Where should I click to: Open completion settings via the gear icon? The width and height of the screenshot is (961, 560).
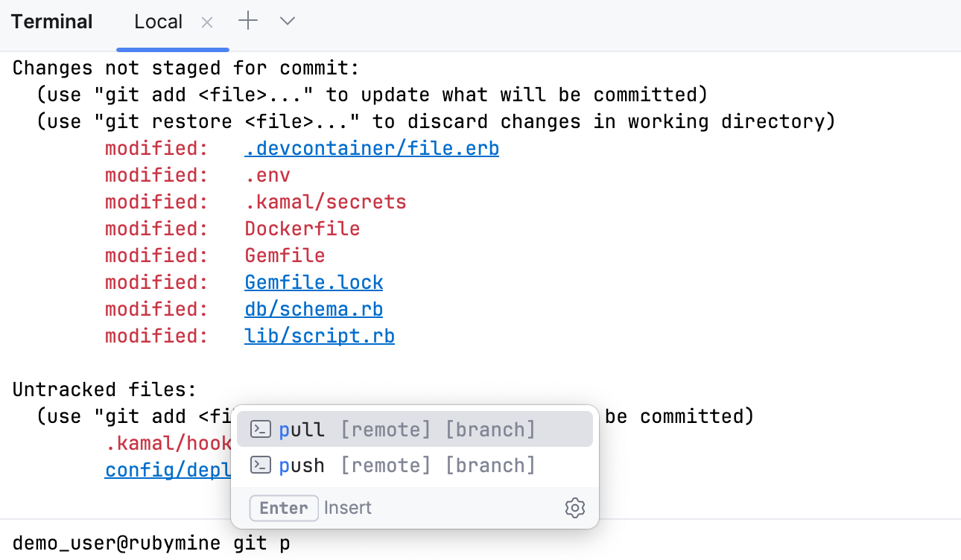coord(574,508)
